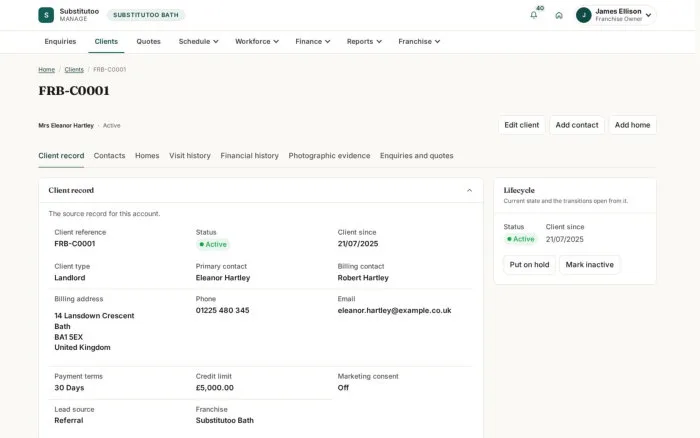700x438 pixels.
Task: Follow the Home breadcrumb link
Action: tap(46, 70)
